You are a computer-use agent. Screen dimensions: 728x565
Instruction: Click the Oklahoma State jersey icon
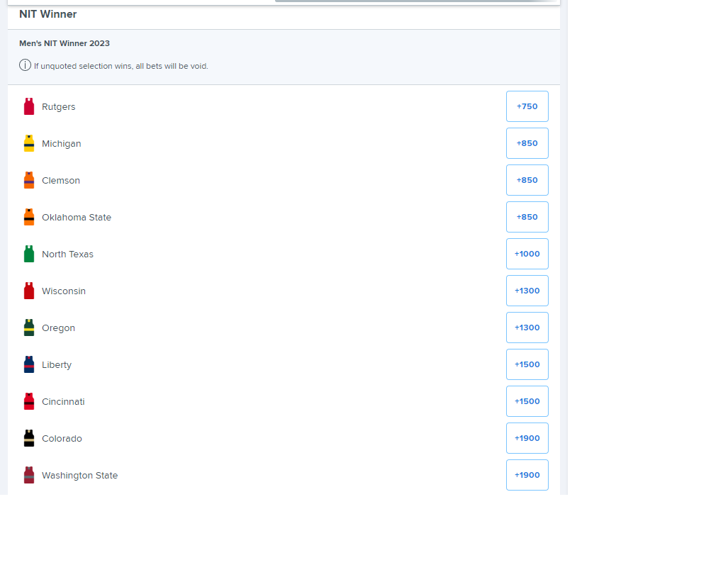click(29, 217)
